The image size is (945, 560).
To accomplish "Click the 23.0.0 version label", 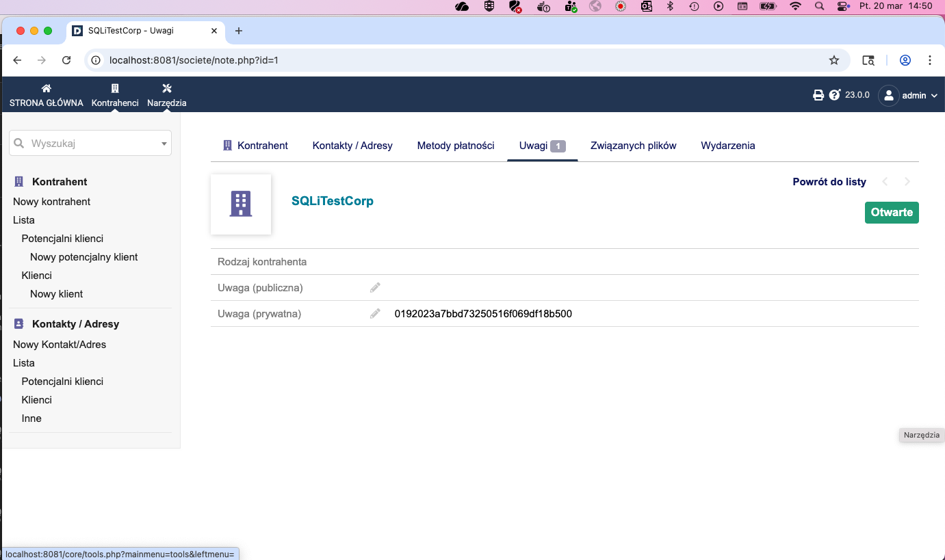I will pyautogui.click(x=857, y=95).
